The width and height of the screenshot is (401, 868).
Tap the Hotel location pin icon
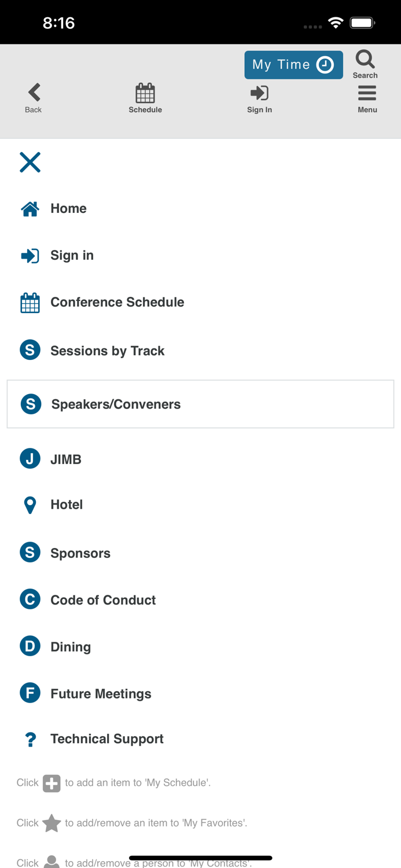(x=30, y=505)
